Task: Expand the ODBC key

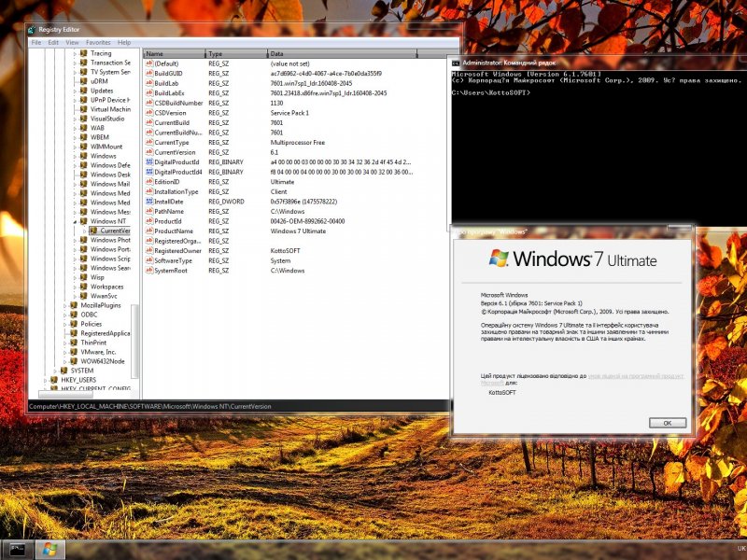Action: click(65, 315)
